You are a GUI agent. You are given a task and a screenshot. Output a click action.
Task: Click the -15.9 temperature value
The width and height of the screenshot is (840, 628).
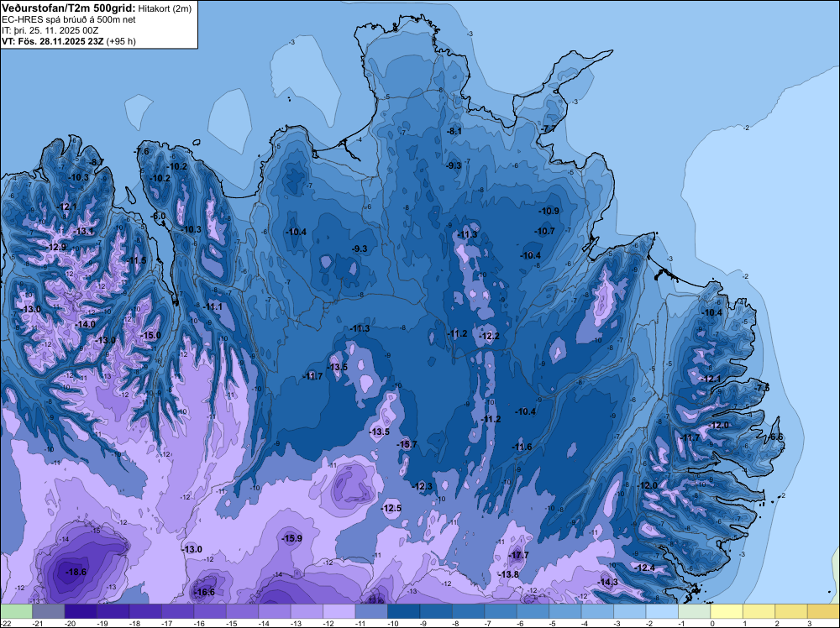[291, 539]
